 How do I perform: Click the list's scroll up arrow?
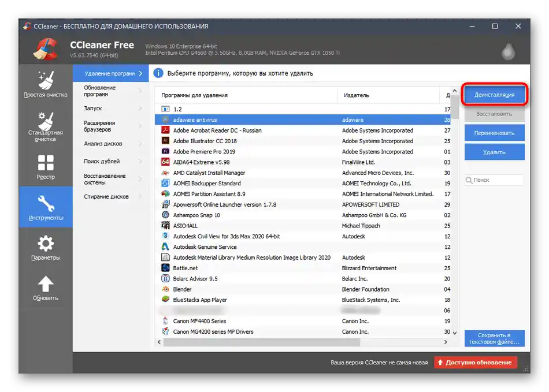(x=454, y=91)
